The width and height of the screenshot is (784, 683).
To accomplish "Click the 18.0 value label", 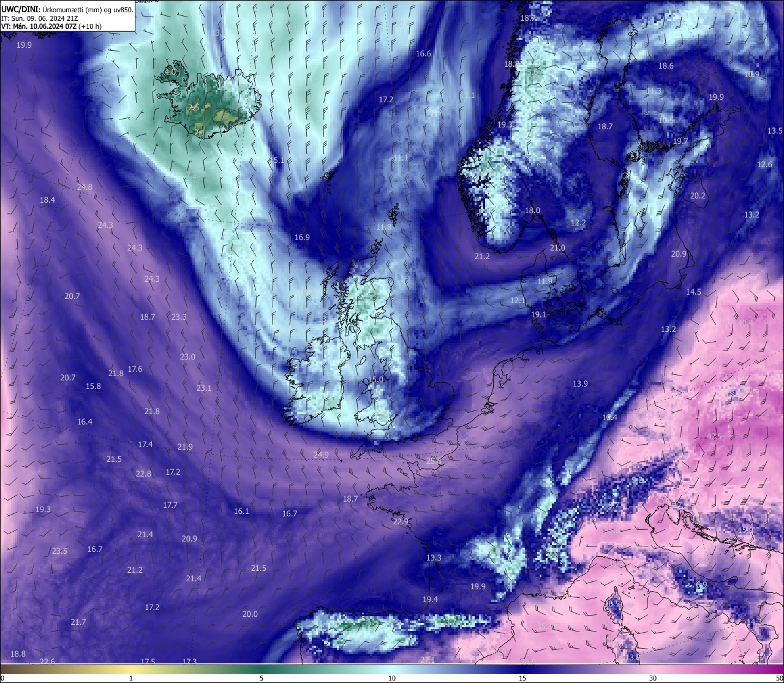I will (532, 211).
